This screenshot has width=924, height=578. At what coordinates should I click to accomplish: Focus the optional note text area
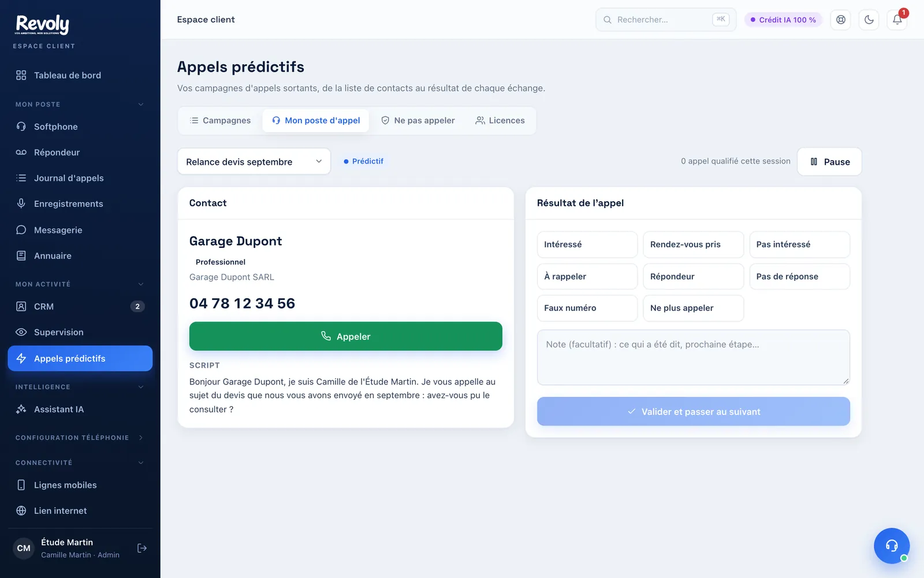coord(694,357)
